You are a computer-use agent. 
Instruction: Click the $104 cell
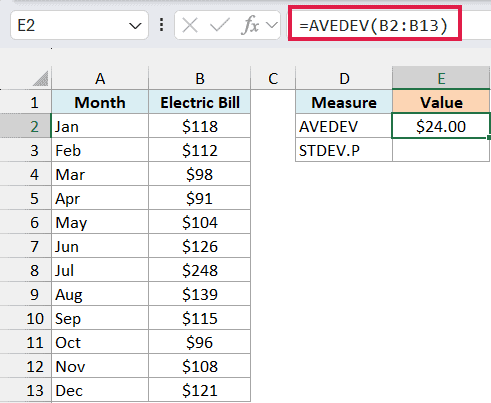pos(200,222)
